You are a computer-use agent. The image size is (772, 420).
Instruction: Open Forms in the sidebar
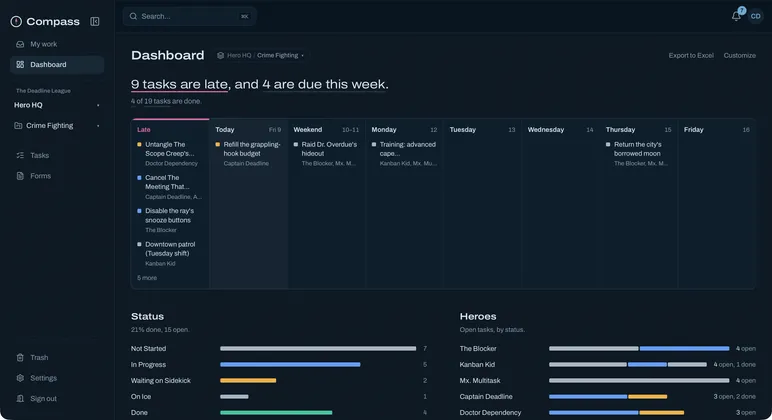coord(57,176)
